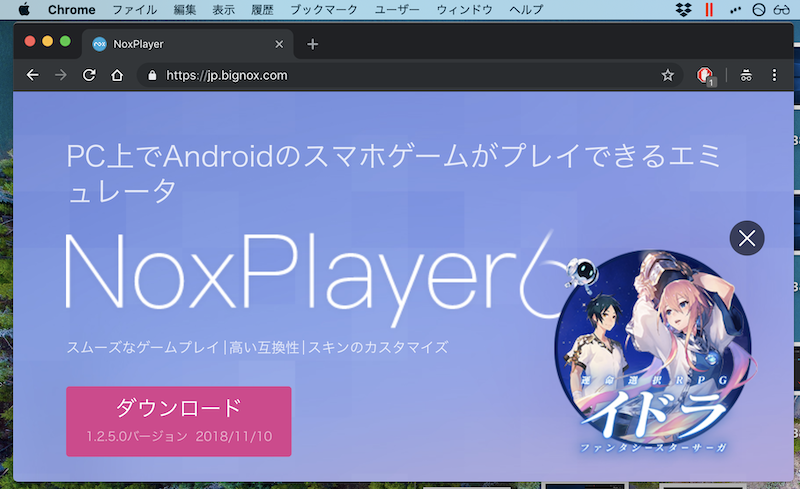Viewport: 800px width, 489px height.
Task: Click the NoxPlayer tab favicon
Action: (99, 44)
